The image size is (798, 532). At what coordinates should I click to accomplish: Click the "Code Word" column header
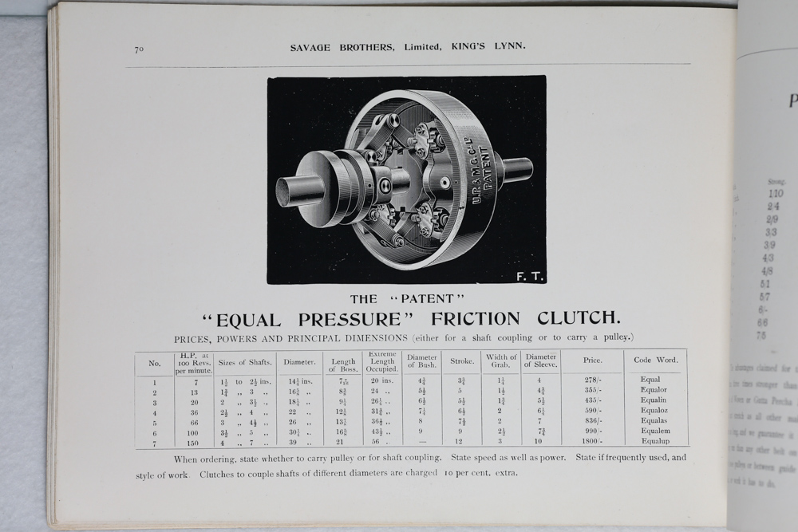click(655, 361)
